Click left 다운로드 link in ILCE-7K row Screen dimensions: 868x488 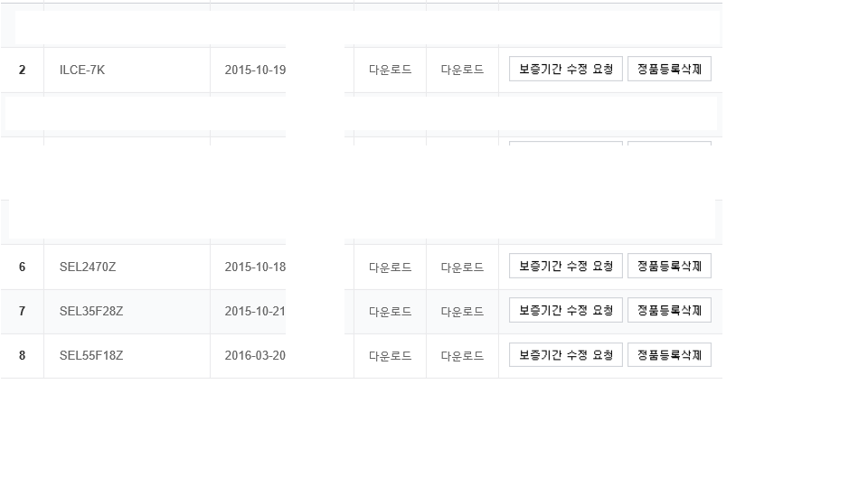(390, 70)
